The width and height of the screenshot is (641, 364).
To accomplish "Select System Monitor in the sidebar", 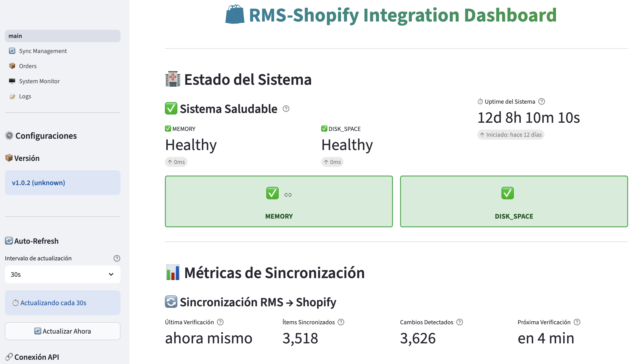I will pyautogui.click(x=39, y=81).
